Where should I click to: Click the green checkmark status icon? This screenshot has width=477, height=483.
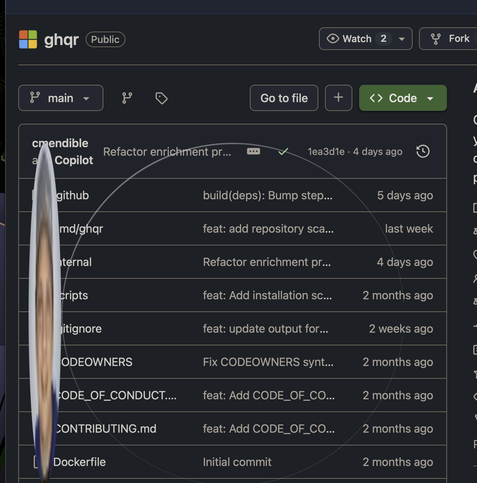click(x=283, y=152)
